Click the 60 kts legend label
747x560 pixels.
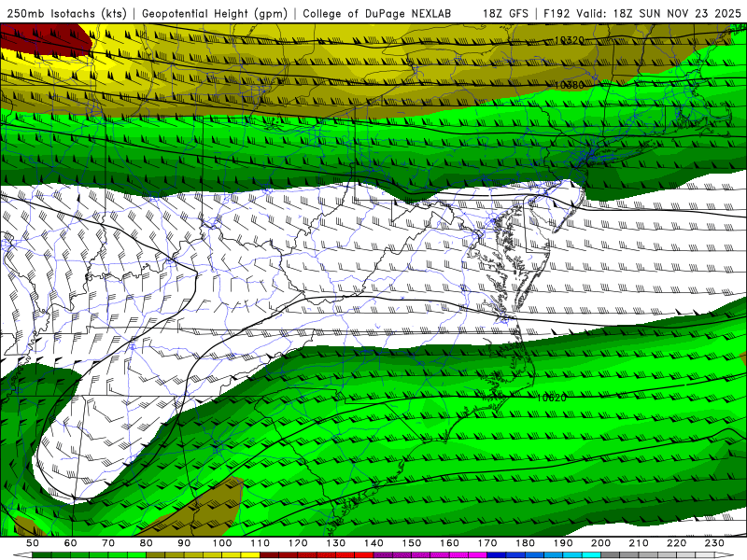pos(71,543)
